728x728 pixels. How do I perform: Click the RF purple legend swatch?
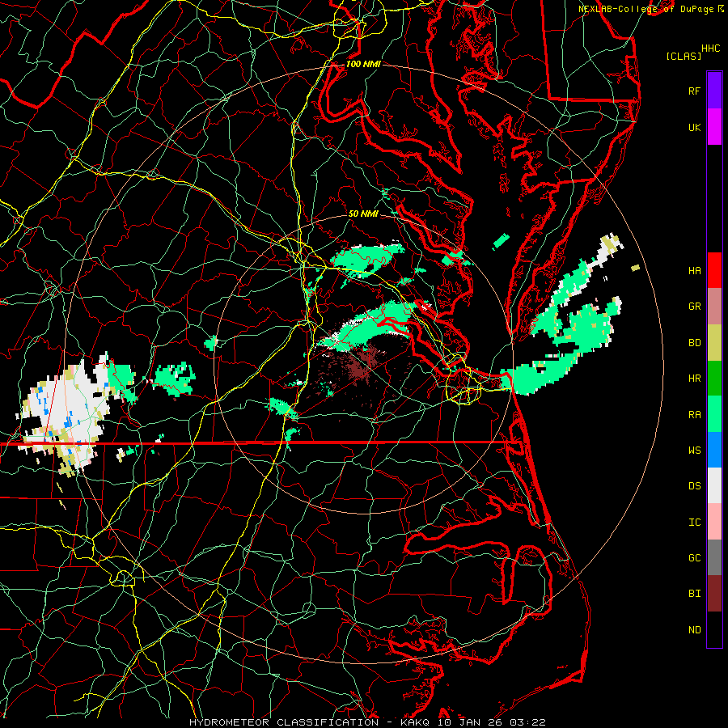tap(714, 91)
